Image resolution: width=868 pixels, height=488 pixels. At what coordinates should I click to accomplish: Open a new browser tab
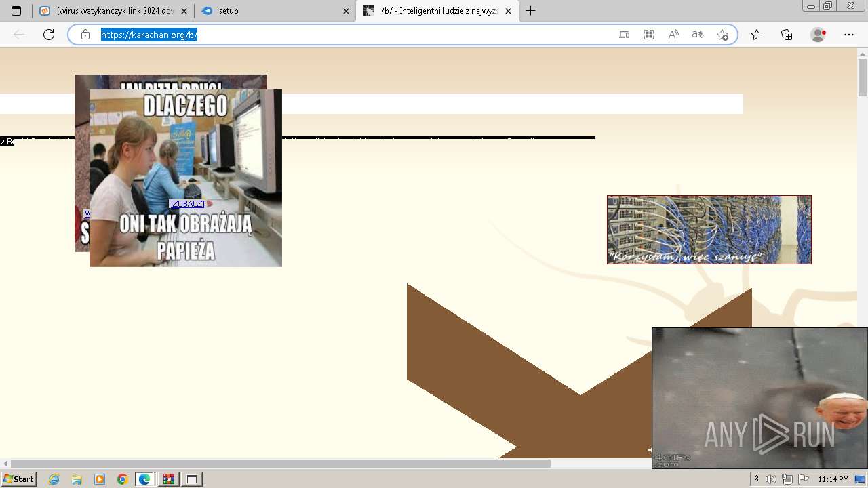(x=530, y=11)
